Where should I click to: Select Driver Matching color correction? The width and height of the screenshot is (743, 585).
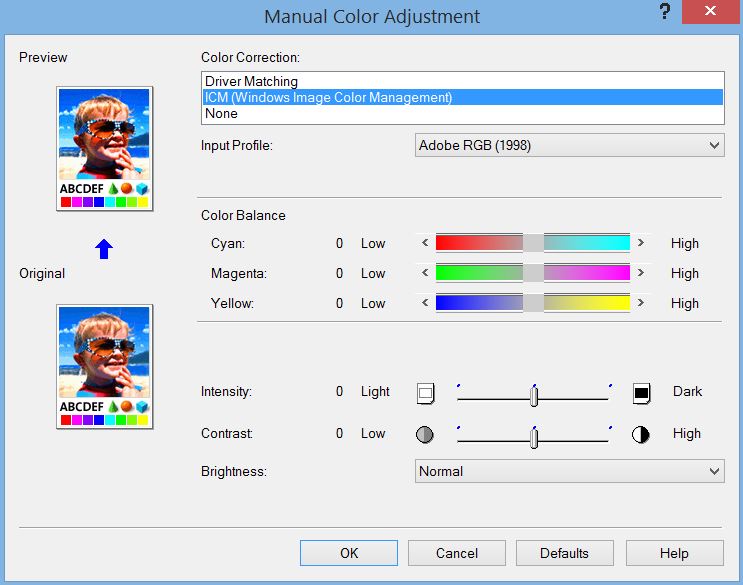click(x=252, y=82)
